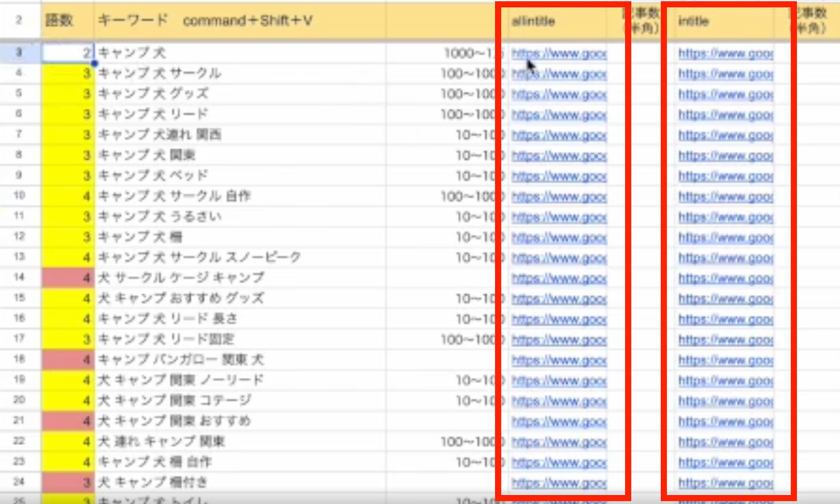The width and height of the screenshot is (840, 504).
Task: Open allintitle link for キャンプ バンガロー 関東 犬
Action: click(559, 360)
